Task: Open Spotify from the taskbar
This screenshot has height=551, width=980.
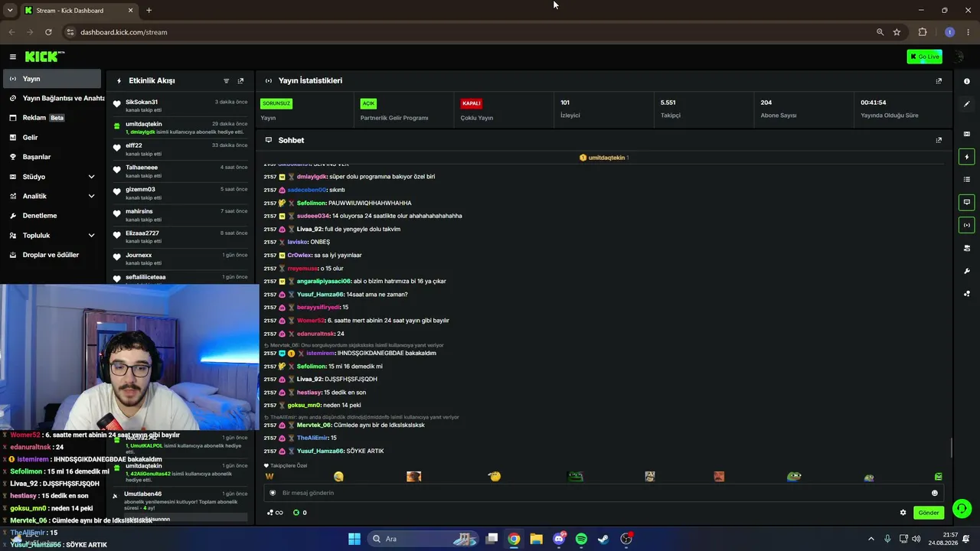Action: point(581,539)
